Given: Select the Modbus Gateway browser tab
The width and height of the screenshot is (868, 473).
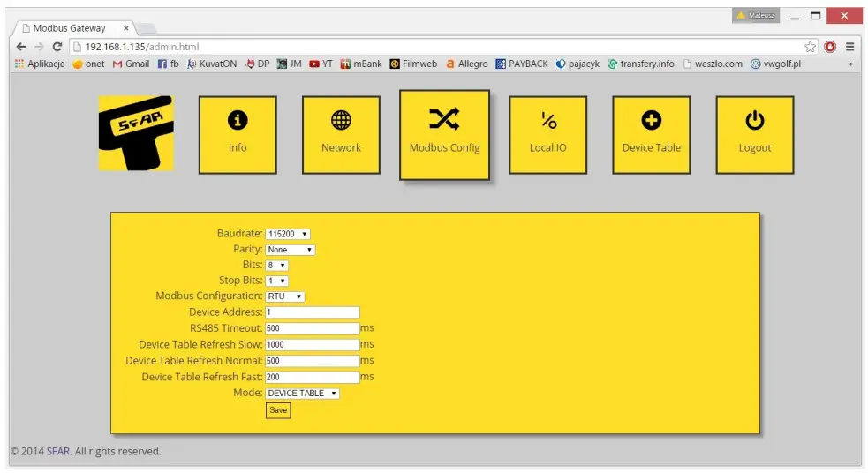Looking at the screenshot, I should (75, 28).
